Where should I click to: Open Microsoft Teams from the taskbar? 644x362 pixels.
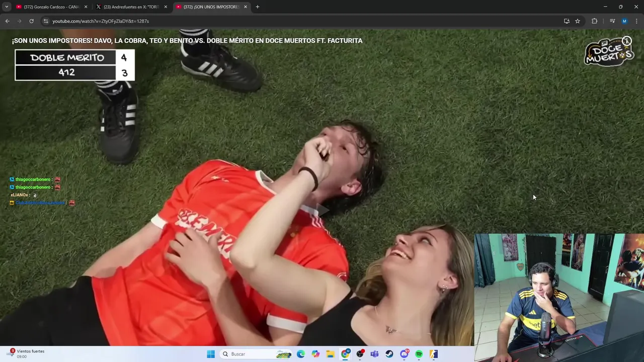(374, 354)
